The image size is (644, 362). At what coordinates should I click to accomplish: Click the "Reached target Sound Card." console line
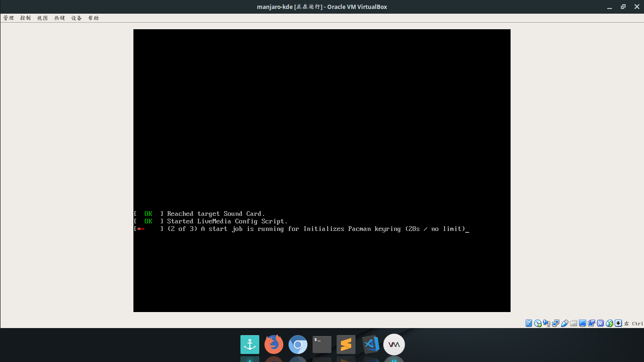[x=199, y=214]
